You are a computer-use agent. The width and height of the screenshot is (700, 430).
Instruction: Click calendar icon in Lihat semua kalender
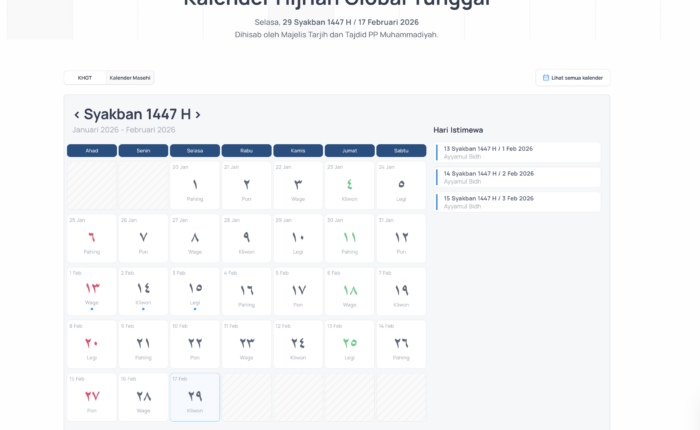pyautogui.click(x=545, y=78)
